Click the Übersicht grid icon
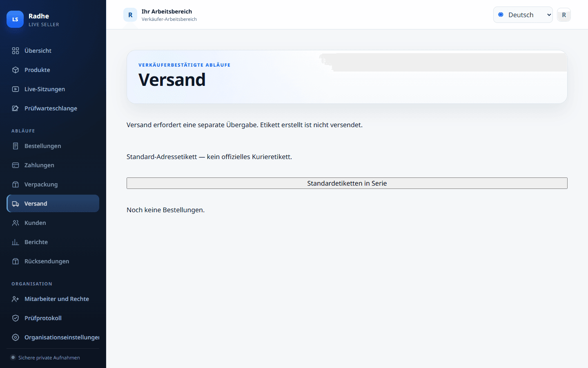This screenshot has width=588, height=368. click(x=16, y=51)
